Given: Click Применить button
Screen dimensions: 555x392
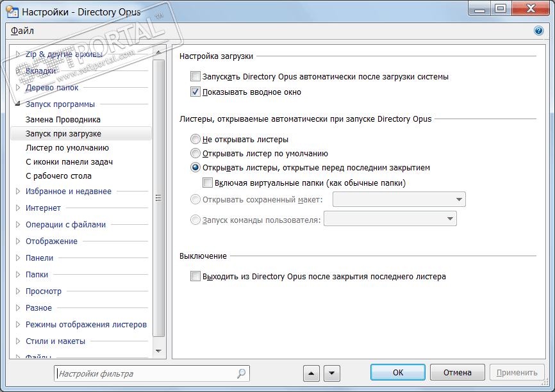Looking at the screenshot, I should [x=517, y=373].
